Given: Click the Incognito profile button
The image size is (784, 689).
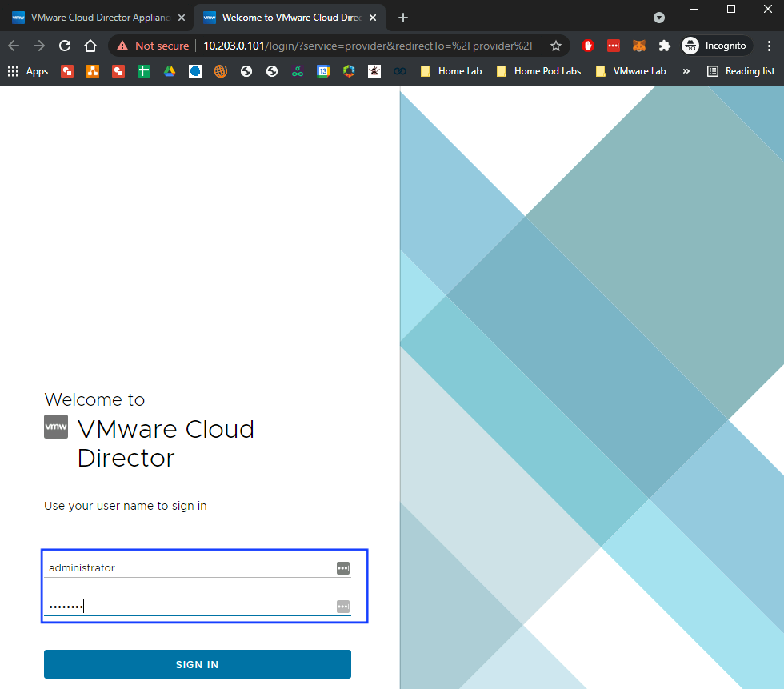Looking at the screenshot, I should click(716, 46).
